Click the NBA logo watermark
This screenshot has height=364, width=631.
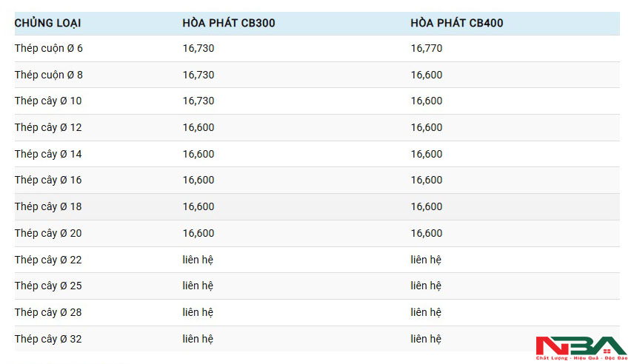point(581,348)
